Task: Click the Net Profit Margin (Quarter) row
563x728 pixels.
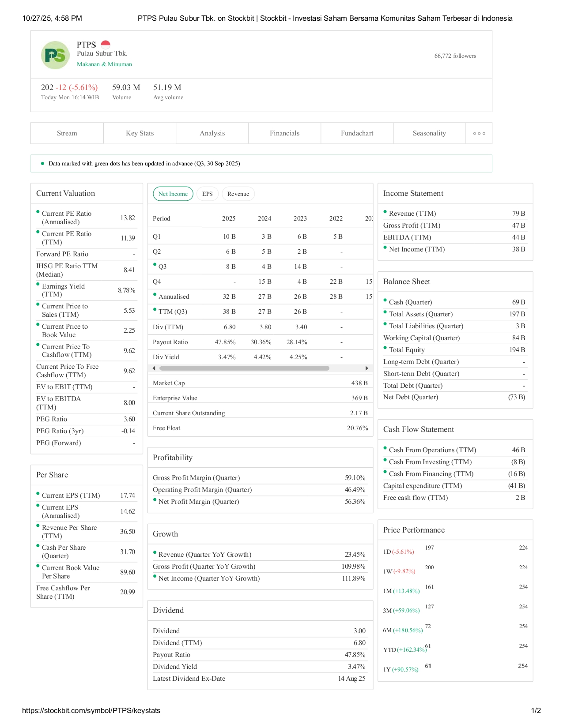Action: [259, 502]
